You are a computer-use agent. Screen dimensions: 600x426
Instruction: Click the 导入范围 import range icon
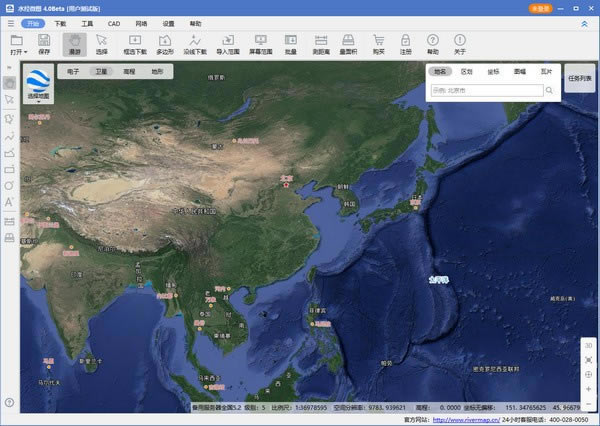(x=228, y=43)
